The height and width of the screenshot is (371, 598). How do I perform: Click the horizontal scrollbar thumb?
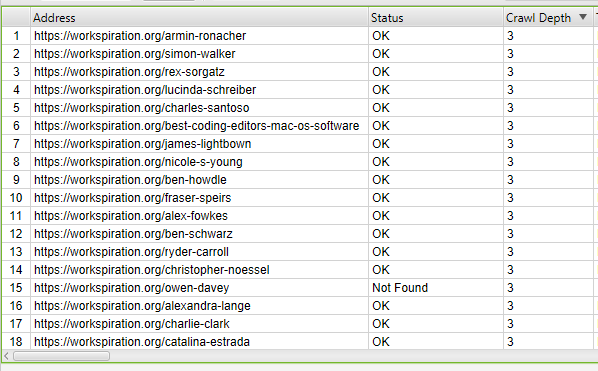point(61,356)
